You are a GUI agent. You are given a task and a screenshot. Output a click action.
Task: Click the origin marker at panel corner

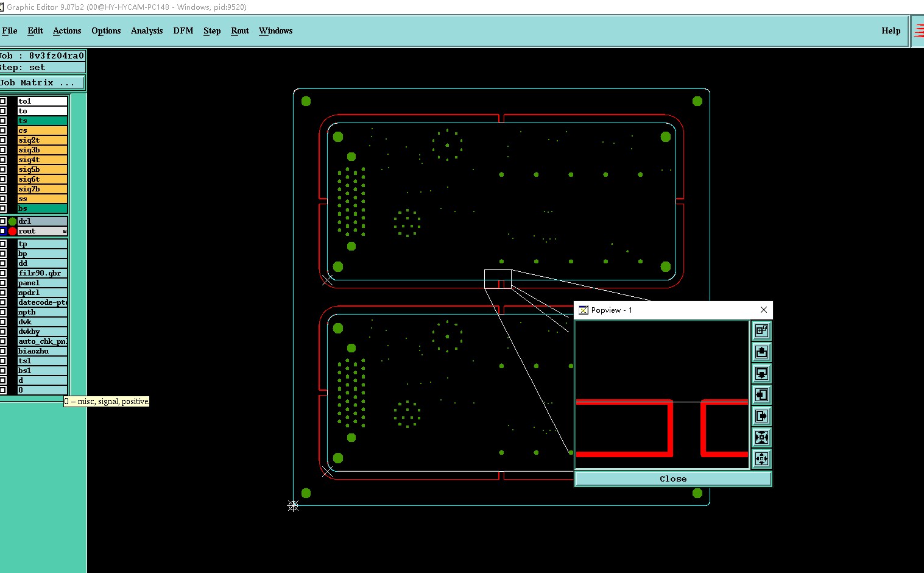[293, 505]
